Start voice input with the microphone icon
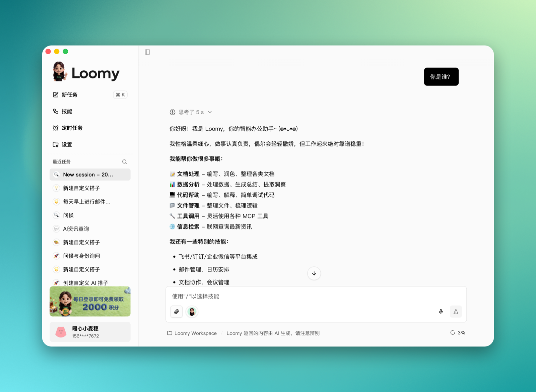The height and width of the screenshot is (392, 536). [x=441, y=312]
